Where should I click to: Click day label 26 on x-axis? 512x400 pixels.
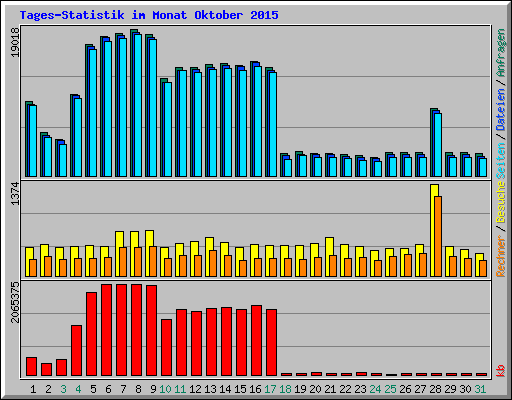coord(406,389)
